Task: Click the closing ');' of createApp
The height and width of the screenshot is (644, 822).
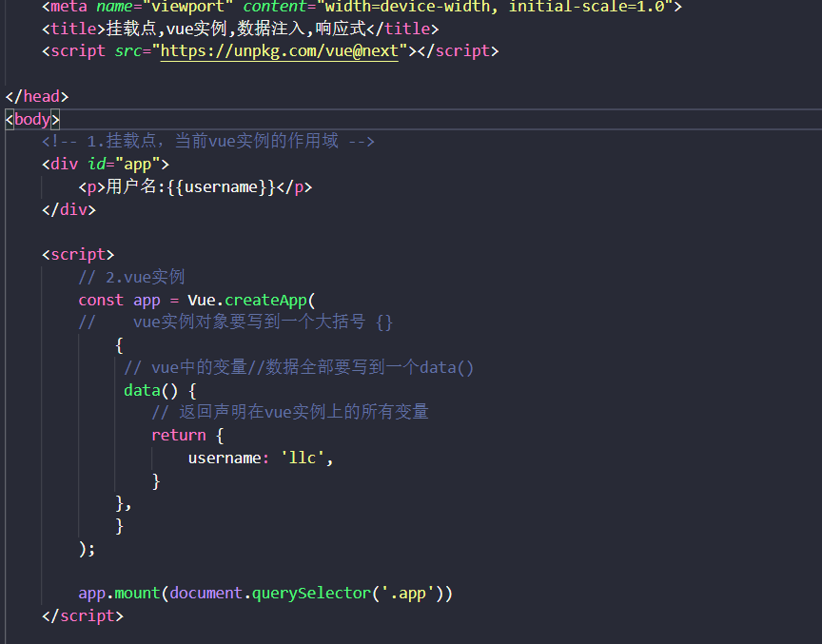Action: (x=87, y=549)
